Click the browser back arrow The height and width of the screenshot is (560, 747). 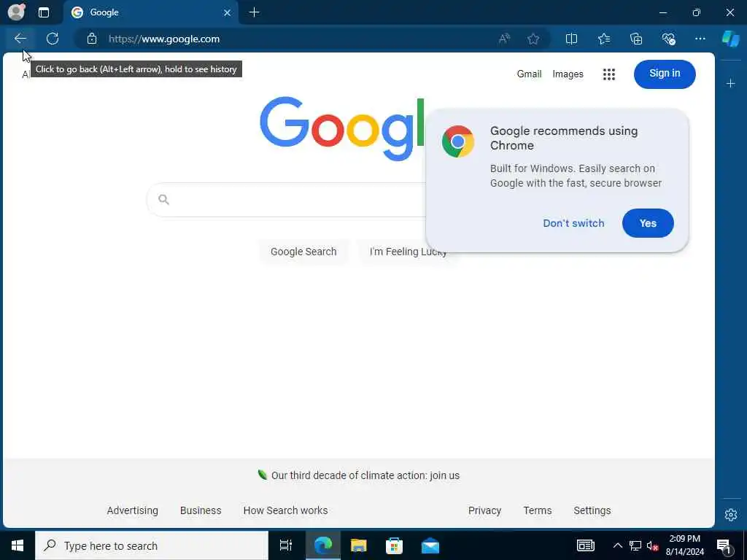(20, 39)
